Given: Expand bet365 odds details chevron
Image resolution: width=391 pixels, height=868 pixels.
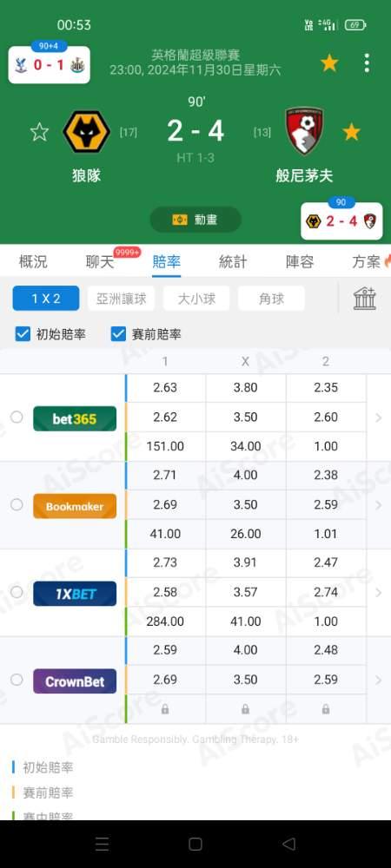Looking at the screenshot, I should [x=379, y=418].
